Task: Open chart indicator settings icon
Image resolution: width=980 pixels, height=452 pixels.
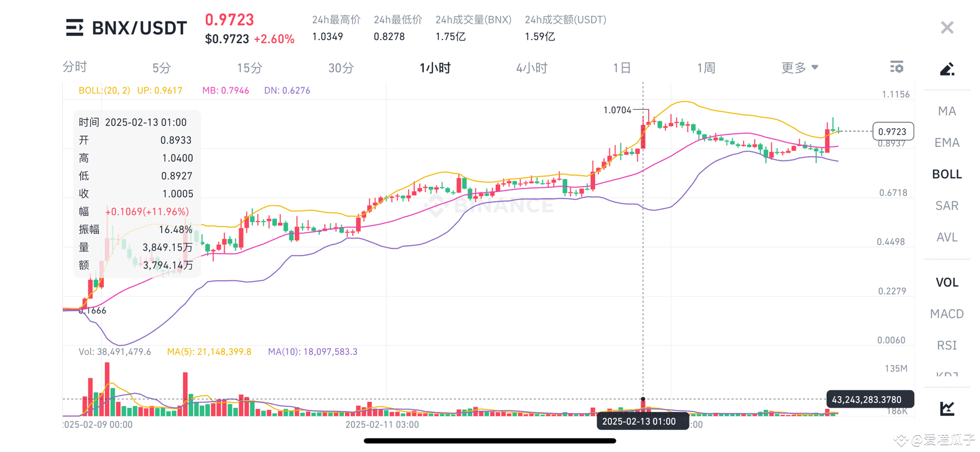Action: [896, 67]
